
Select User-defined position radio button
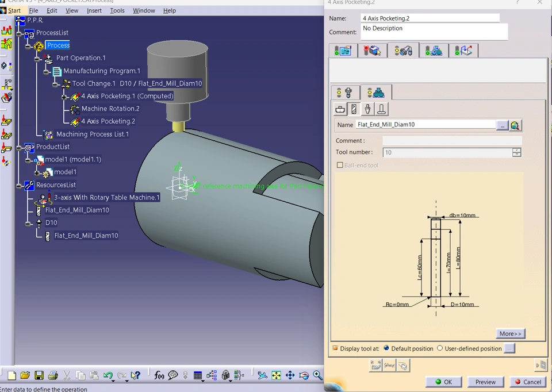[440, 348]
